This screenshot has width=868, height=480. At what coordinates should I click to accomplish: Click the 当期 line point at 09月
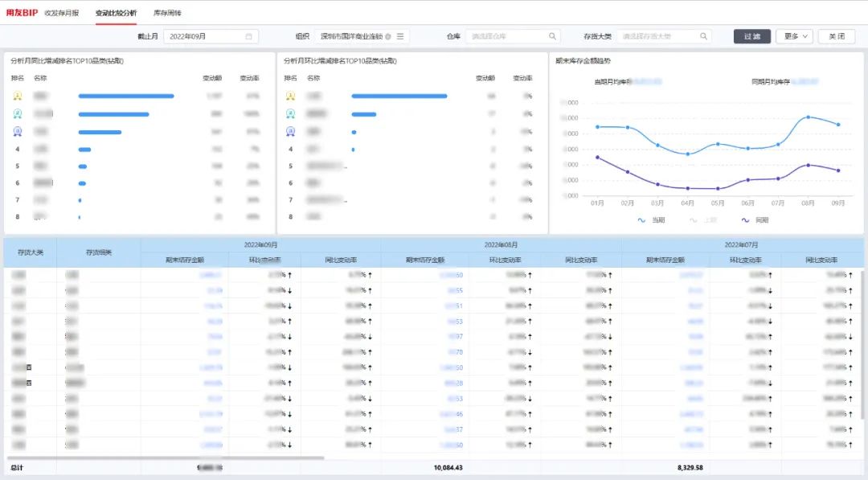[838, 125]
